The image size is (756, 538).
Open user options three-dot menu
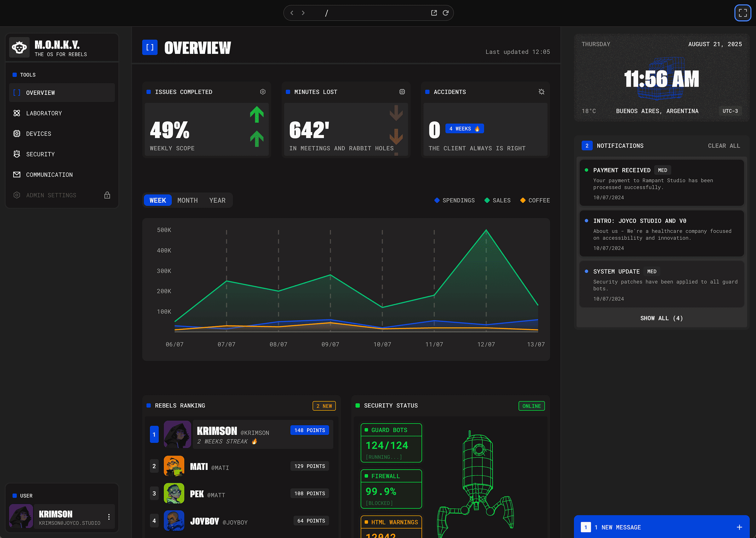(109, 517)
